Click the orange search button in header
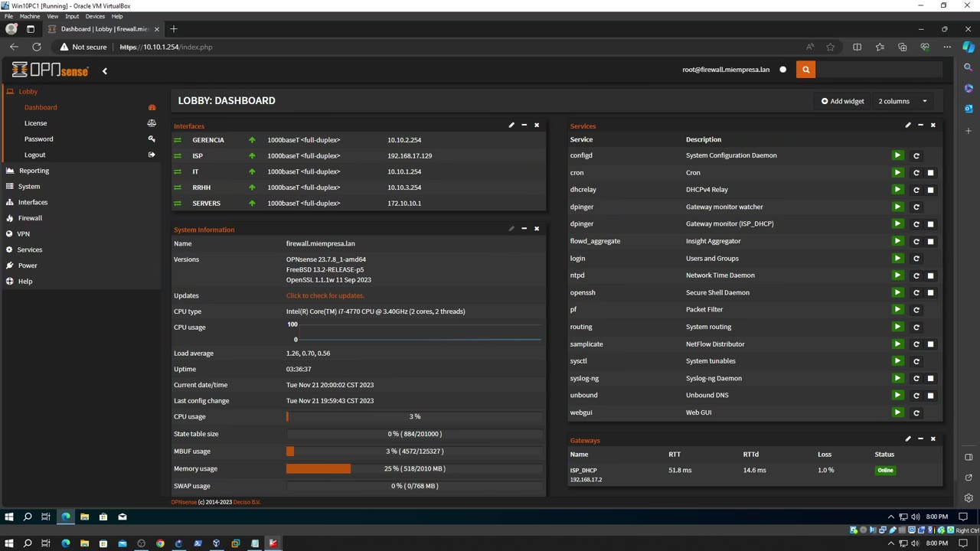Image resolution: width=980 pixels, height=551 pixels. 805,70
